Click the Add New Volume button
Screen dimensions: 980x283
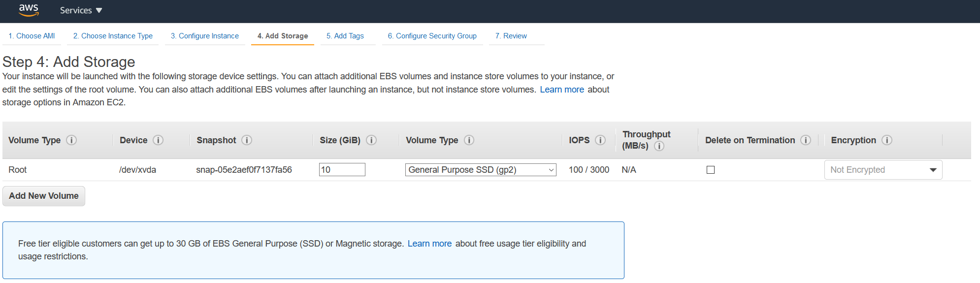coord(44,196)
